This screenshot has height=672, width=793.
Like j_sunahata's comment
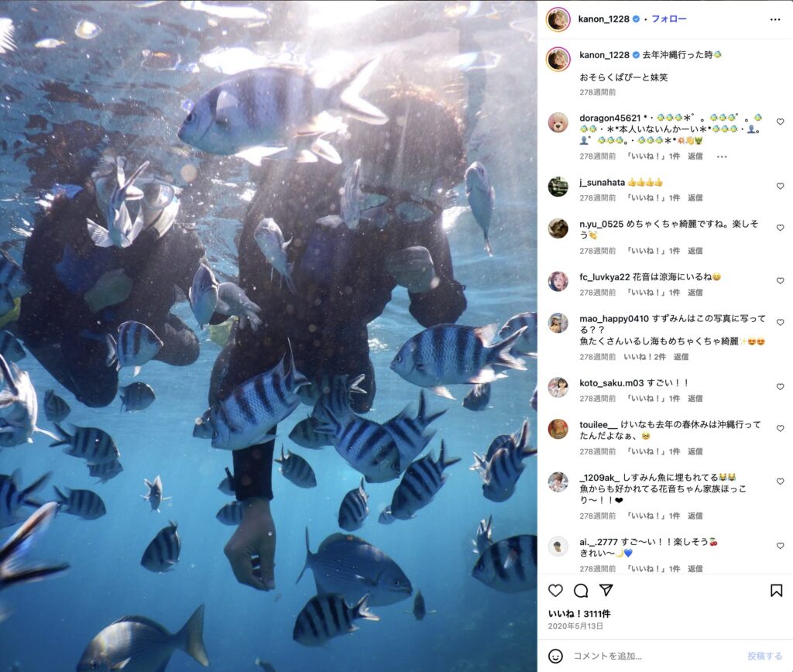[x=780, y=186]
